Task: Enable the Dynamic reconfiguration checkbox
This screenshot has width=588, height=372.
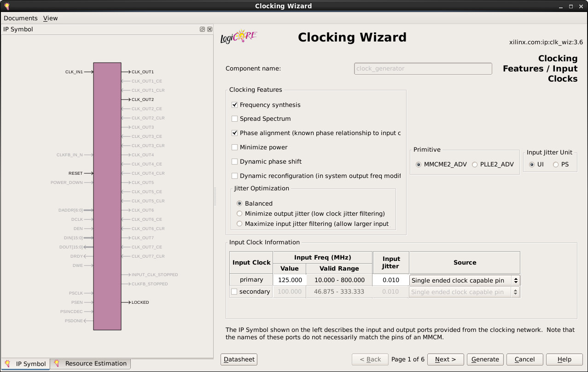Action: [234, 176]
